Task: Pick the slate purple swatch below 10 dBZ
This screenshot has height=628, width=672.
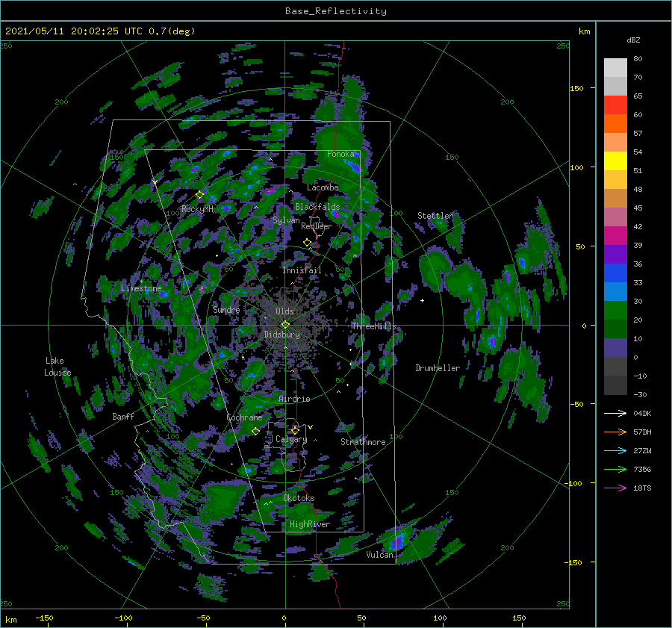Action: tap(615, 348)
